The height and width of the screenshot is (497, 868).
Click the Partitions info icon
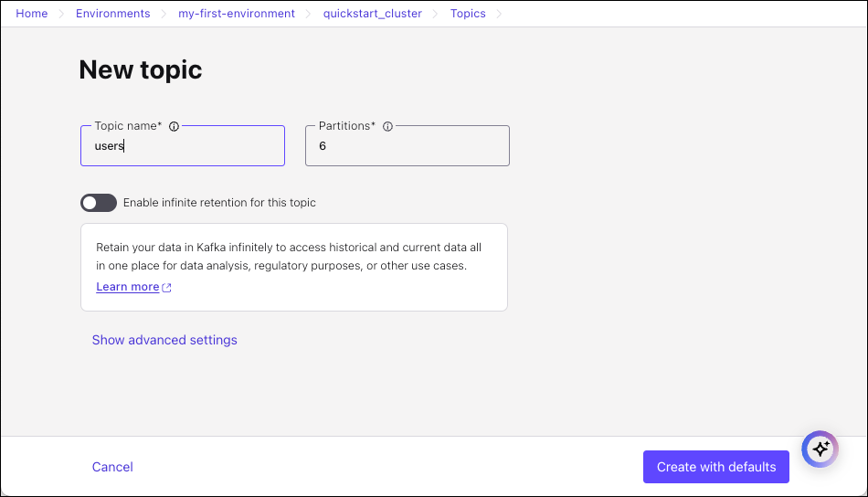387,126
